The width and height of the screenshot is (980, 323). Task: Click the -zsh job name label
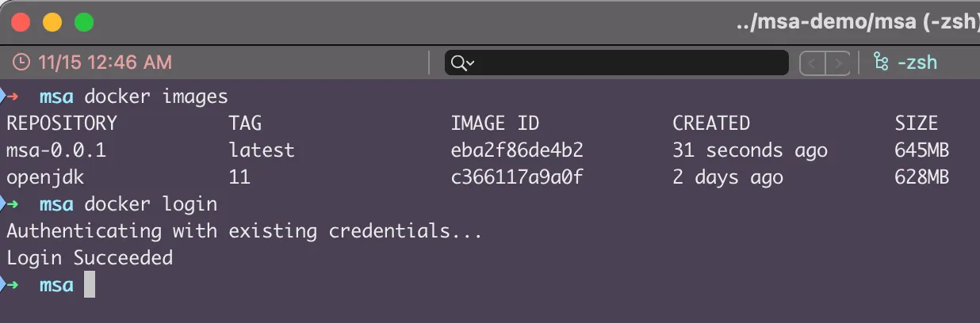coord(918,62)
